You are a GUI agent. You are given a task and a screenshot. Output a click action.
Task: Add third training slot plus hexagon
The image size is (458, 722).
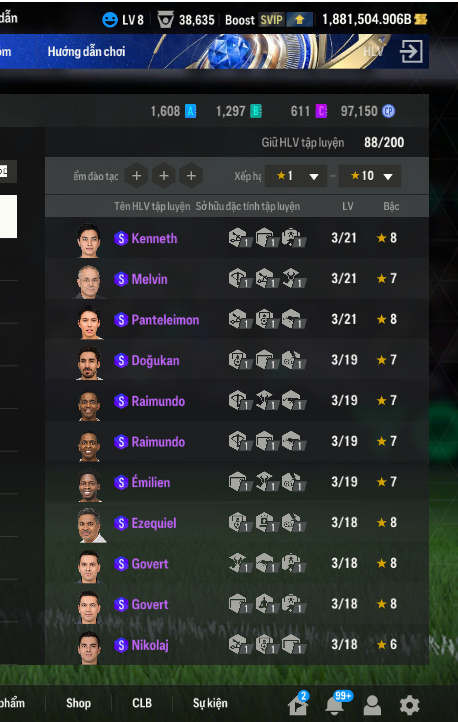click(x=191, y=175)
